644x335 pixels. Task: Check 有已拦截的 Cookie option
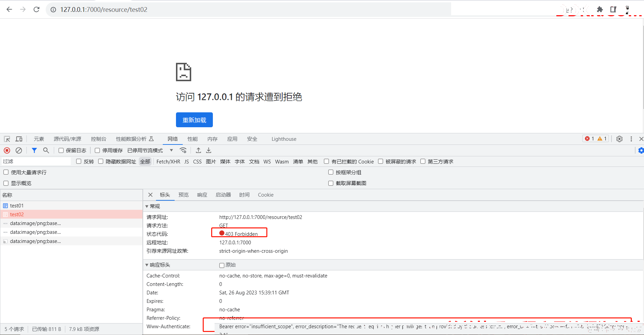[327, 161]
